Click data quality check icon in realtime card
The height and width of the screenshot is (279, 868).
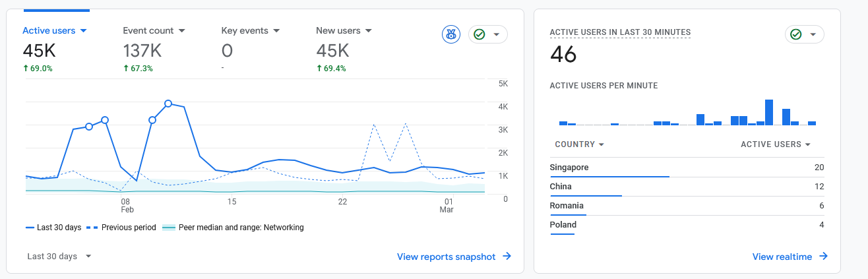click(x=796, y=34)
